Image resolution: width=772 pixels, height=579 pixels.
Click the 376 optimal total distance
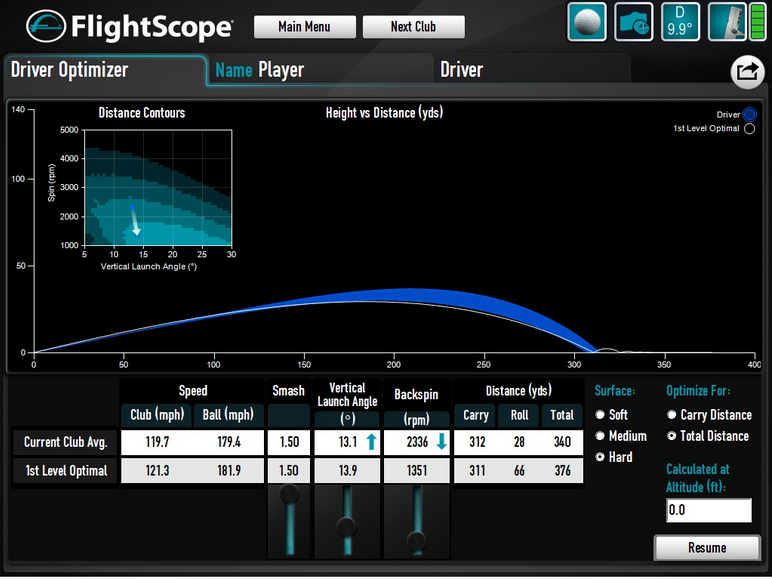click(x=562, y=471)
